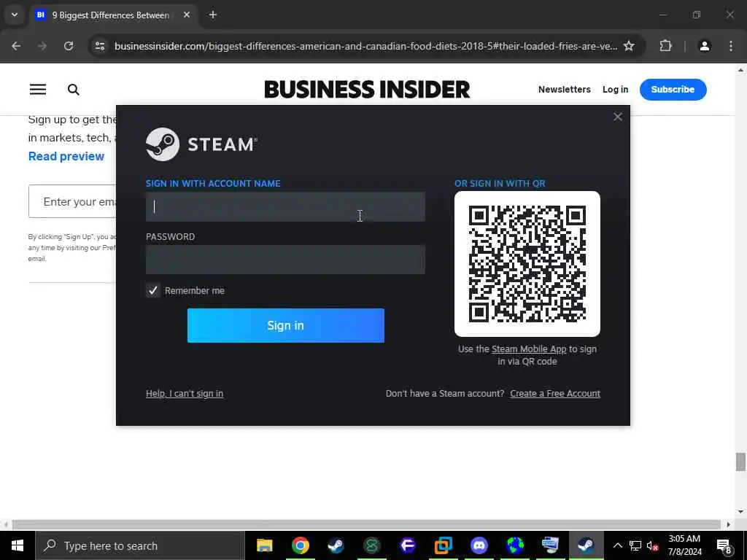This screenshot has height=560, width=747.
Task: Open Chrome three-dot menu
Action: tap(731, 46)
